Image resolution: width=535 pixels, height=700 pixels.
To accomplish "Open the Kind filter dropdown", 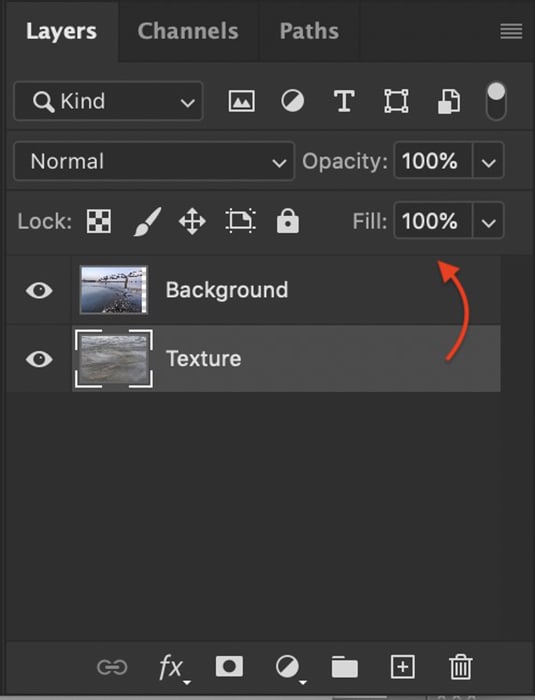I will point(109,101).
